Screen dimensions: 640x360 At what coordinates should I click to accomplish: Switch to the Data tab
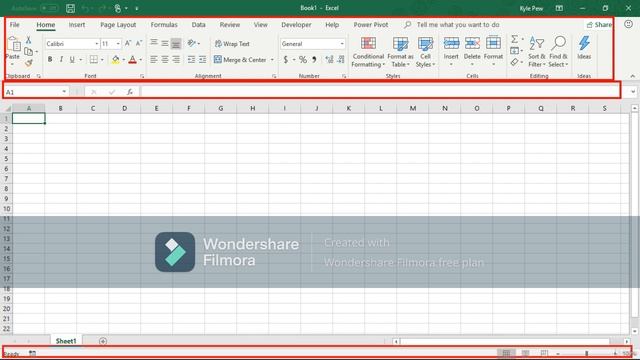coord(198,25)
